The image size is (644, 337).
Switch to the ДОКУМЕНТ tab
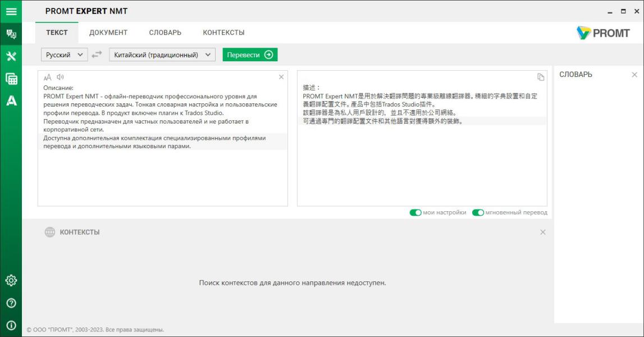pos(108,33)
